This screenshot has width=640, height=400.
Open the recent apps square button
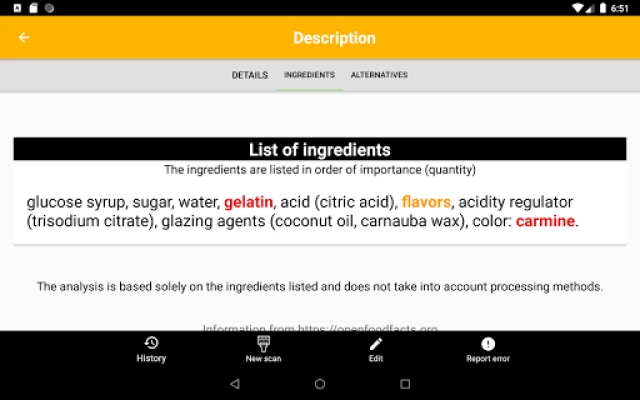[x=405, y=384]
